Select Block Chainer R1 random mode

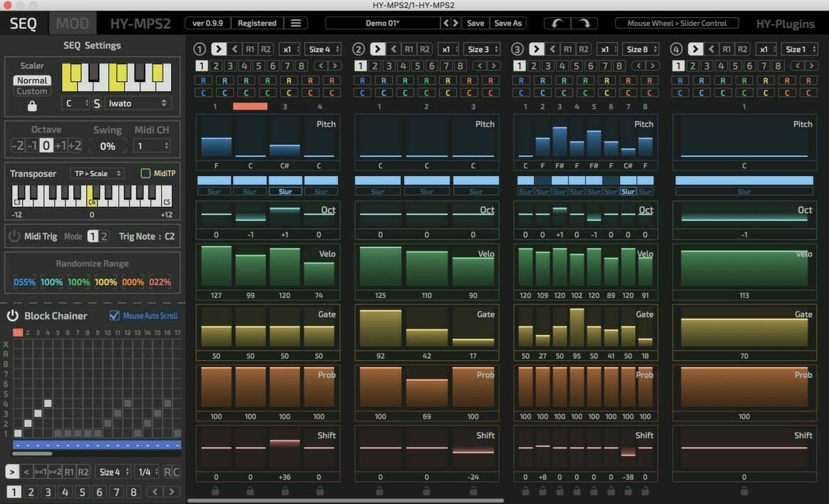pos(68,472)
